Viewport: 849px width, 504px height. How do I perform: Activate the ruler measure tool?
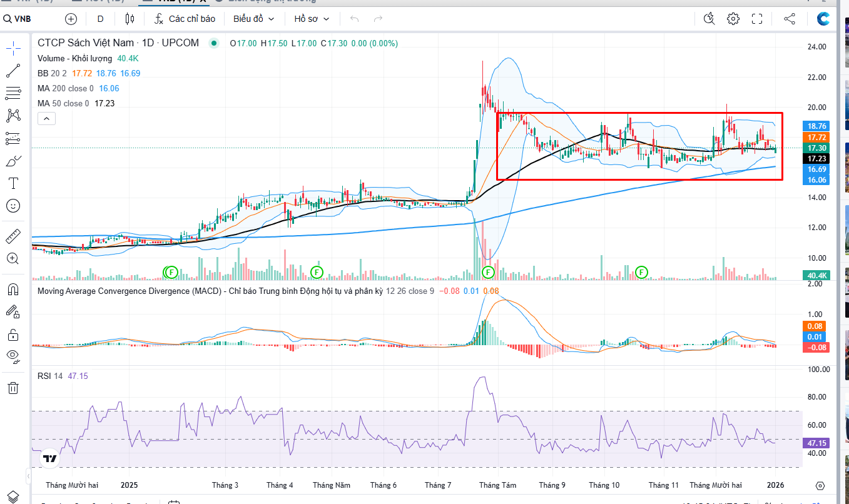coord(13,236)
